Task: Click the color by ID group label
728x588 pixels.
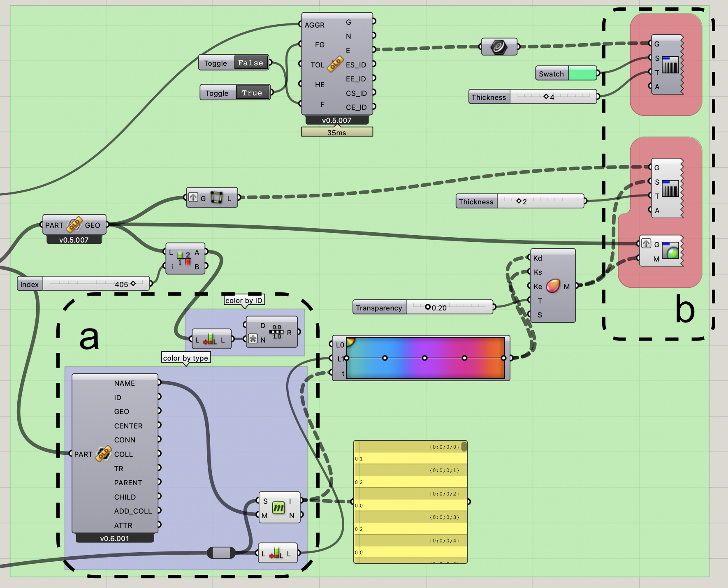Action: [244, 300]
